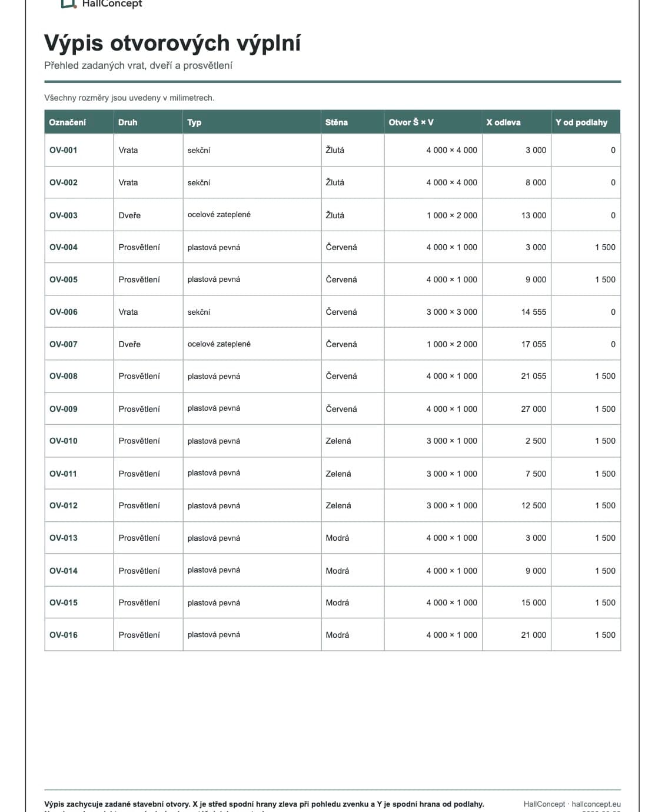Viewport: 665px width, 812px height.
Task: Click the Modrá wall cell in row OV-013
Action: pos(353,538)
